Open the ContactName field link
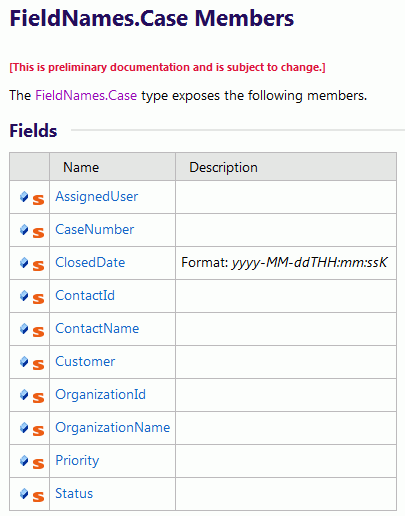405x516 pixels. click(x=97, y=328)
